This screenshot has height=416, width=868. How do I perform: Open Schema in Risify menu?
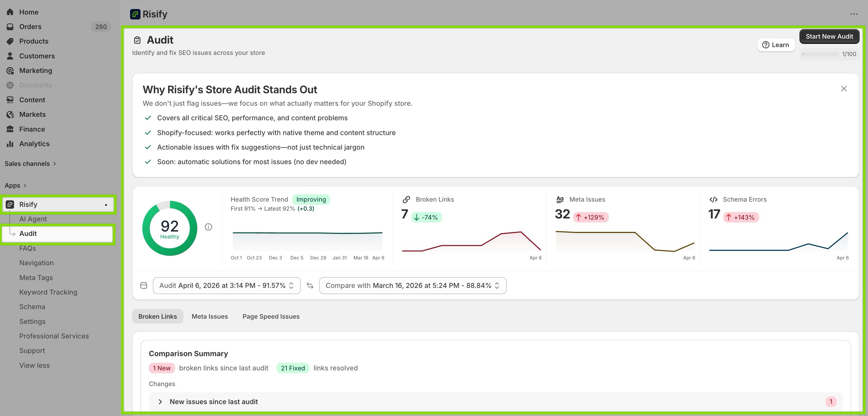tap(32, 307)
